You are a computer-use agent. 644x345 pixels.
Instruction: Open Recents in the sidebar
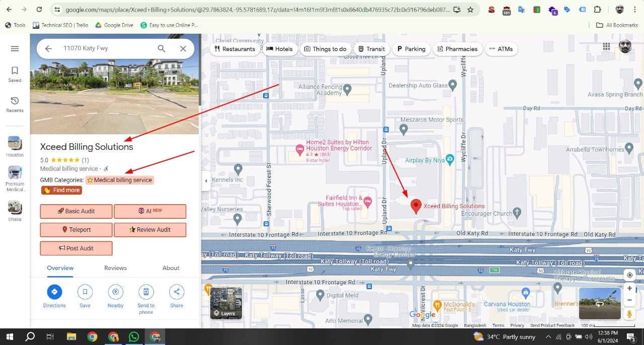click(x=15, y=105)
